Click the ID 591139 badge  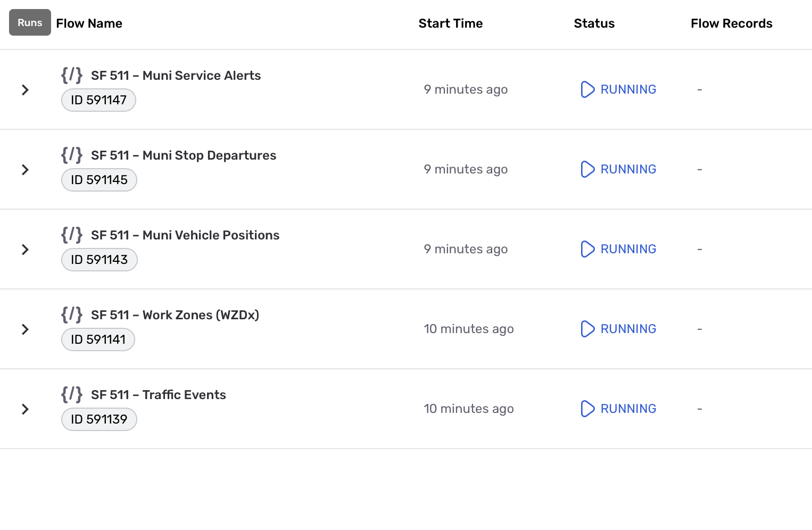click(x=99, y=419)
